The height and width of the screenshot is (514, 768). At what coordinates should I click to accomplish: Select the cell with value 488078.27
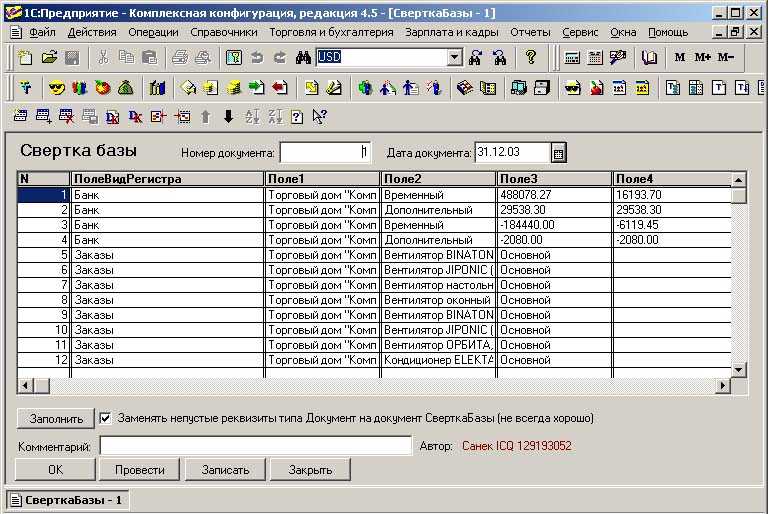pyautogui.click(x=554, y=195)
